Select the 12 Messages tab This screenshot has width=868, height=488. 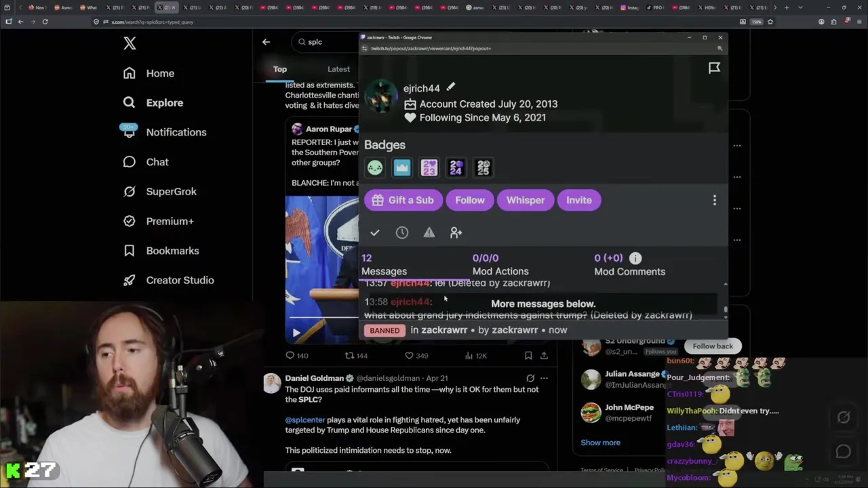(x=384, y=264)
